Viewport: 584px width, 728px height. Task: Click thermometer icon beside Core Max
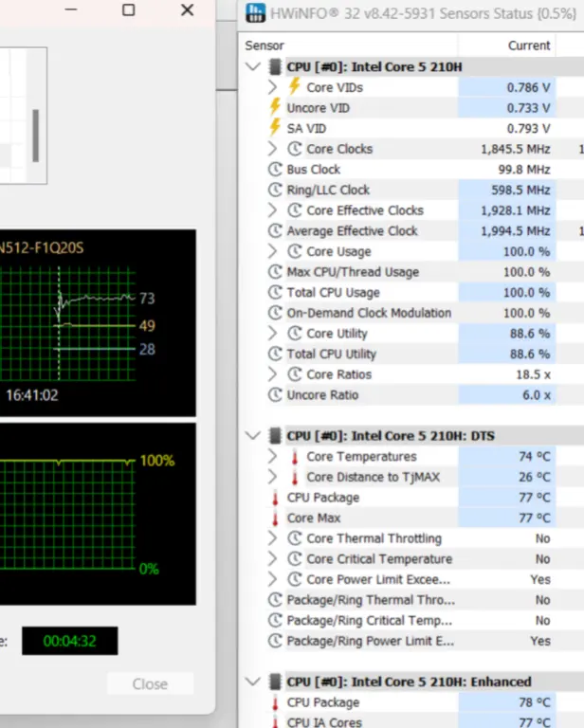pos(275,519)
